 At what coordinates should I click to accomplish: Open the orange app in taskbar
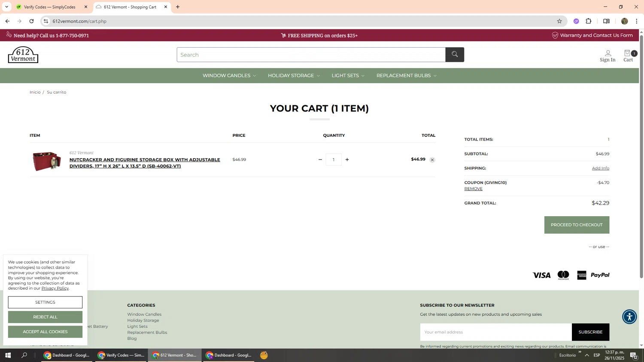(x=264, y=355)
